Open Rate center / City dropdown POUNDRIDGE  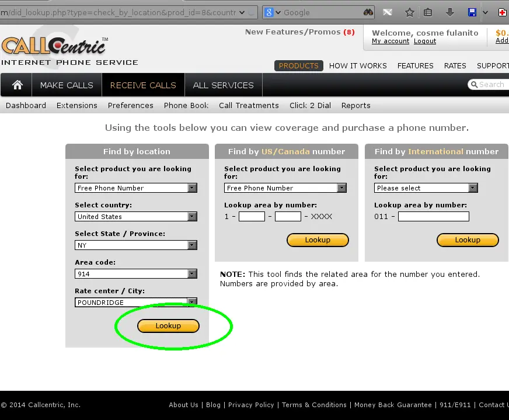click(136, 302)
